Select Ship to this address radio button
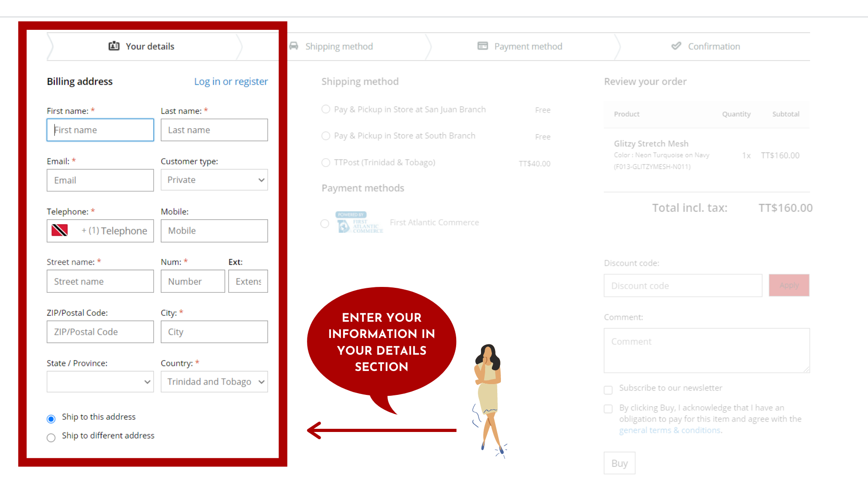Screen dimensions: 868x488 [x=52, y=417]
